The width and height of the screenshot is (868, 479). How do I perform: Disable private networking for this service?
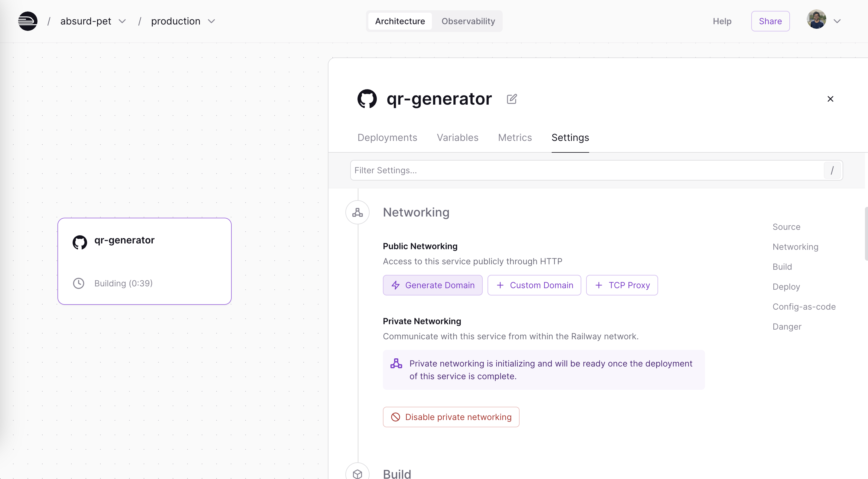[x=451, y=417]
